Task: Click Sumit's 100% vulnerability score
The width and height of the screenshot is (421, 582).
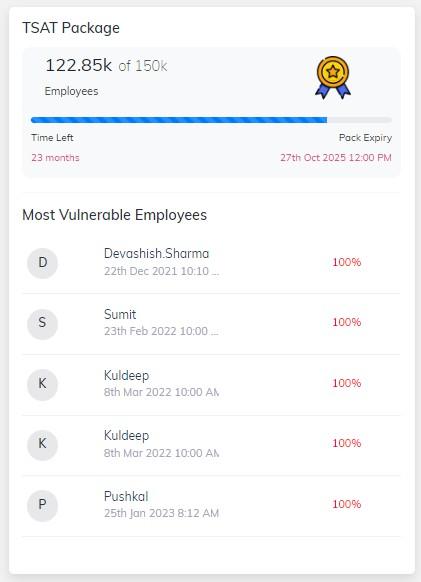Action: click(x=346, y=322)
